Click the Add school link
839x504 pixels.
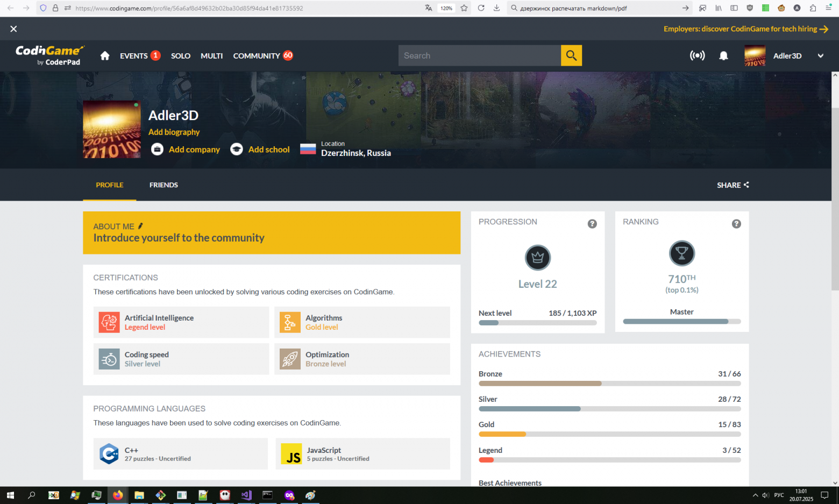(x=269, y=150)
